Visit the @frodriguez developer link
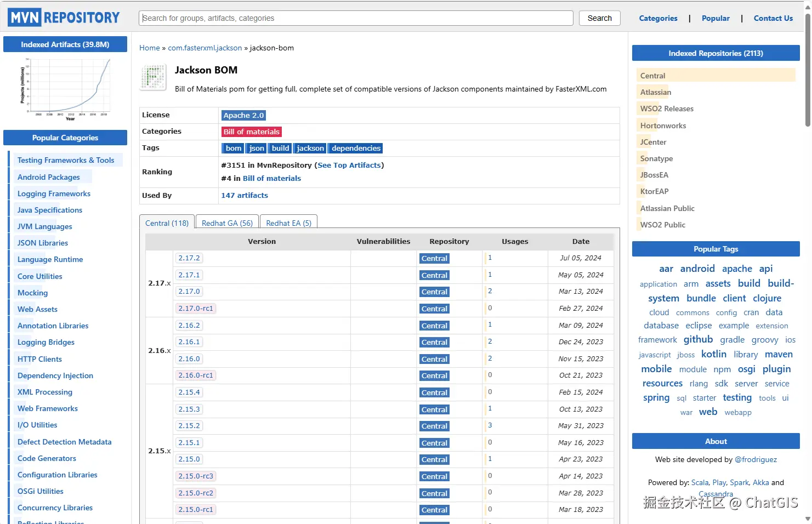Image resolution: width=812 pixels, height=524 pixels. point(756,460)
